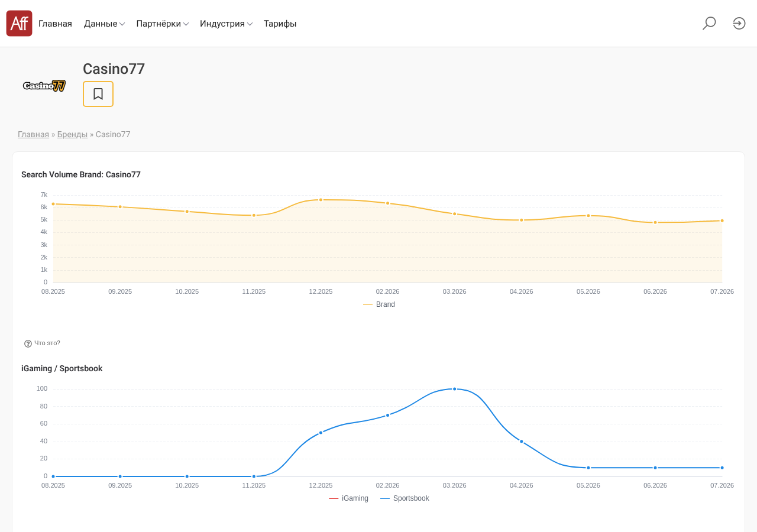Viewport: 757px width, 532px height.
Task: Click the 7k axis label
Action: click(44, 194)
